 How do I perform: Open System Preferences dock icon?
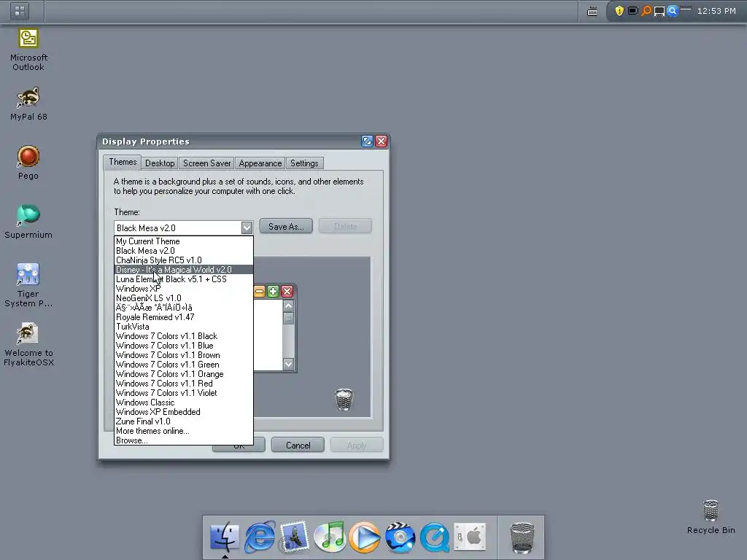(x=470, y=537)
